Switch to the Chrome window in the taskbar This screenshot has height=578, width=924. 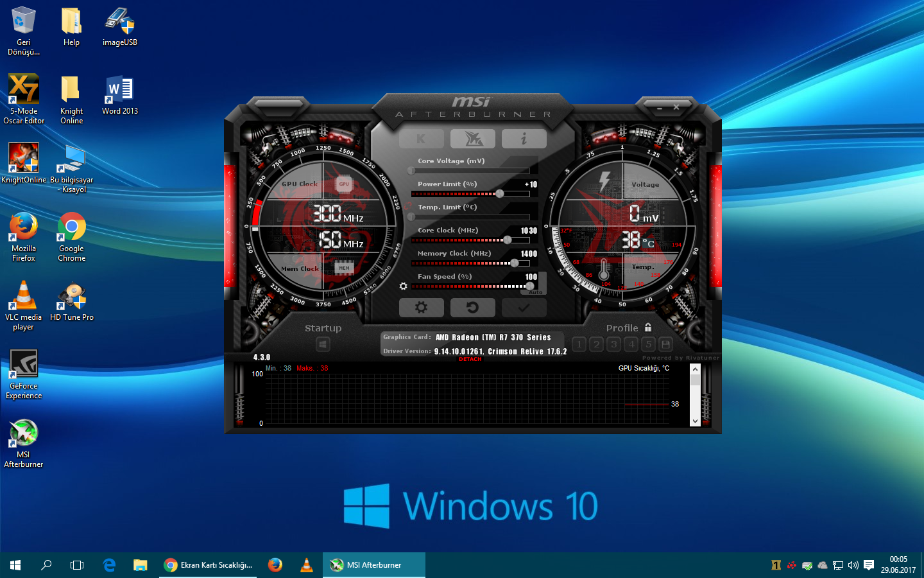point(208,565)
